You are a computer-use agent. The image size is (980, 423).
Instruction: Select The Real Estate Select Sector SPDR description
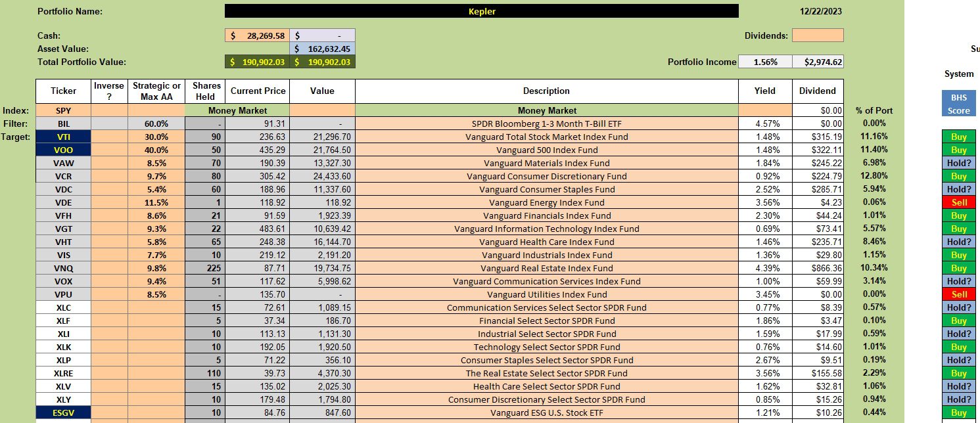[546, 373]
